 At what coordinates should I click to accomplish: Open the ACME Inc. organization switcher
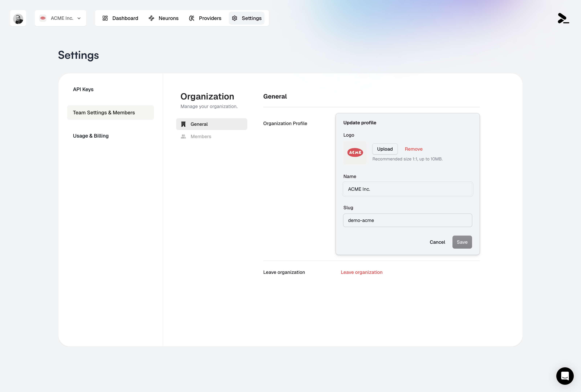[x=60, y=18]
